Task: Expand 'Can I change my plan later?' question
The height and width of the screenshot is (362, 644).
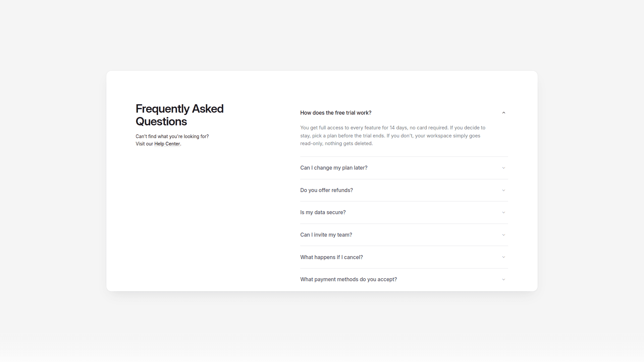Action: click(404, 168)
